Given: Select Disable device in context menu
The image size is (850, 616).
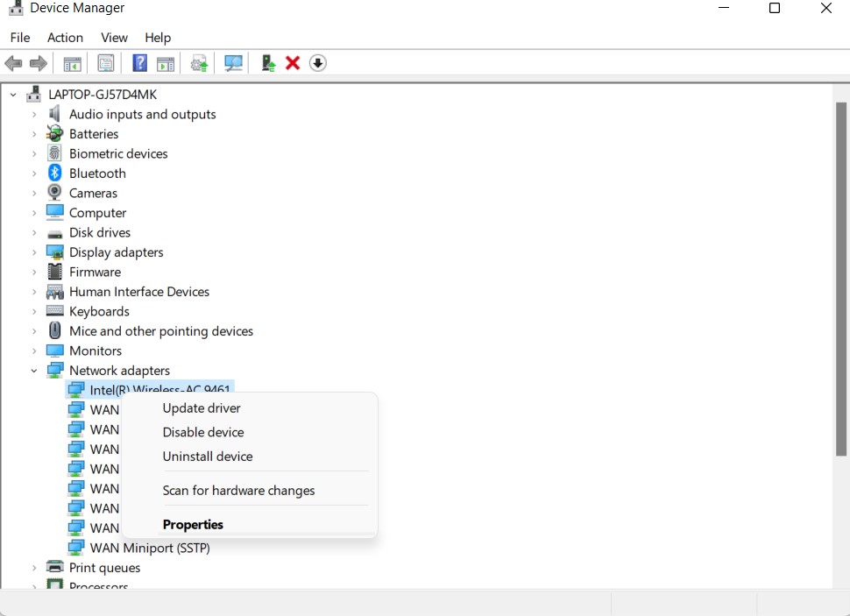Looking at the screenshot, I should click(203, 432).
